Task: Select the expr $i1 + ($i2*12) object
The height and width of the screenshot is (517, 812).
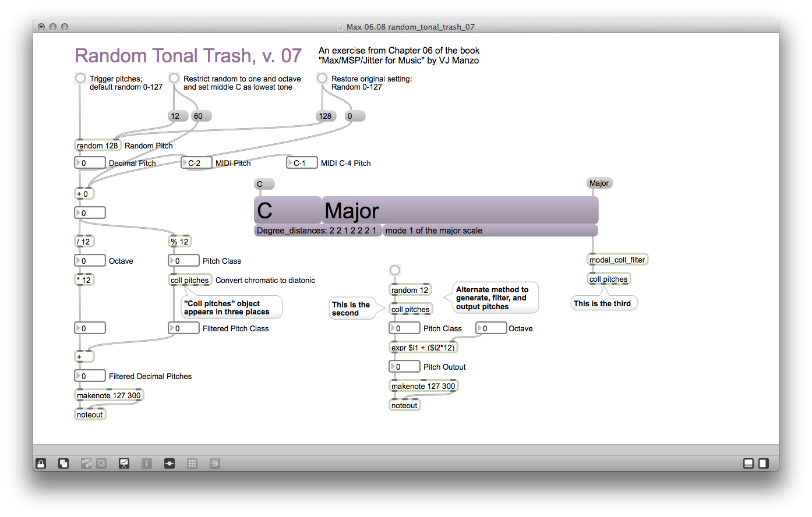Action: click(x=423, y=348)
